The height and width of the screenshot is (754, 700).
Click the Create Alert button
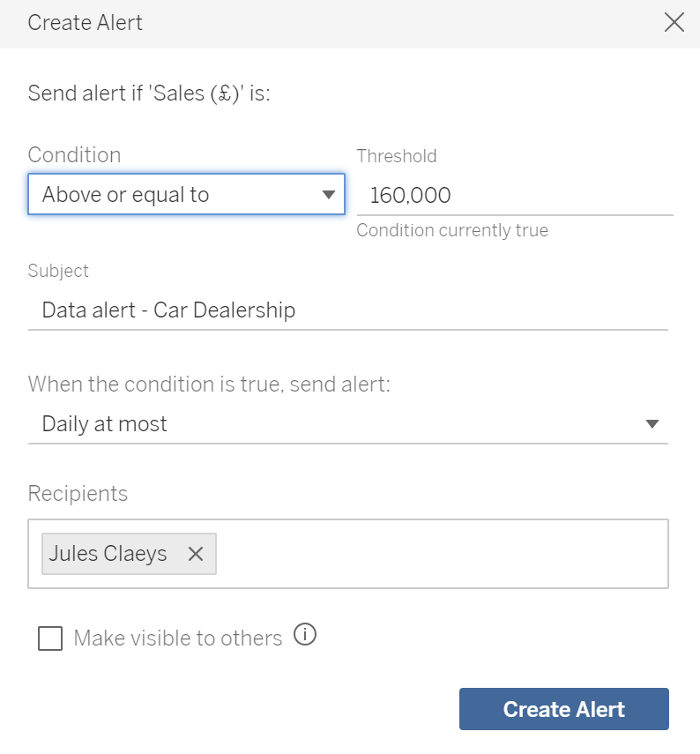tap(564, 709)
